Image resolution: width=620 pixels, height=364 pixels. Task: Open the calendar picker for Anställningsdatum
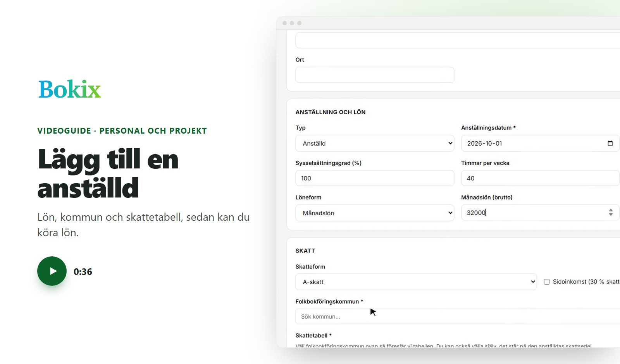(610, 143)
